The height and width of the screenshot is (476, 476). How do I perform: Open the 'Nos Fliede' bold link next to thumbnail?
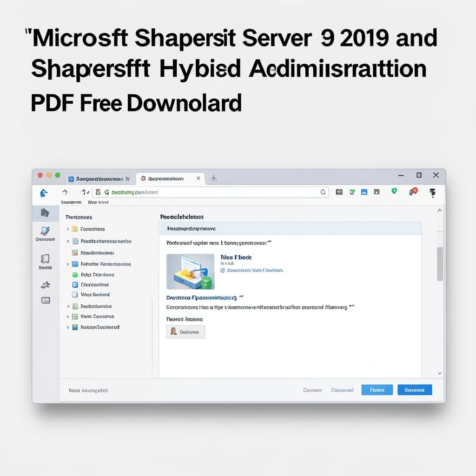click(x=236, y=257)
